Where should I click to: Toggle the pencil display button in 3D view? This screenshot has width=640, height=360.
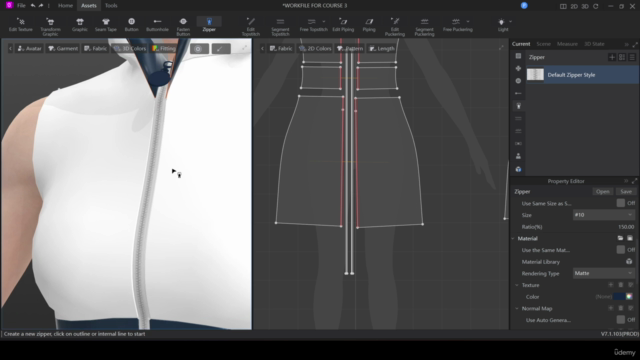tap(221, 49)
